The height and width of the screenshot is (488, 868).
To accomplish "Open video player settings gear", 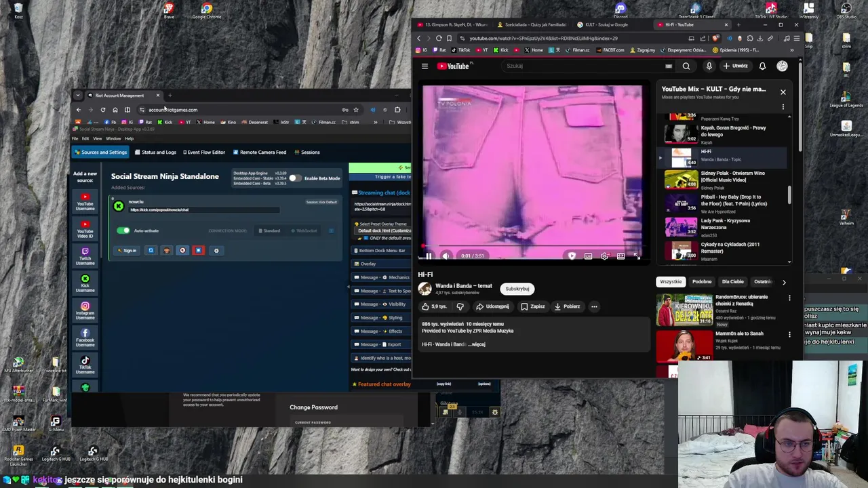I will click(x=604, y=256).
